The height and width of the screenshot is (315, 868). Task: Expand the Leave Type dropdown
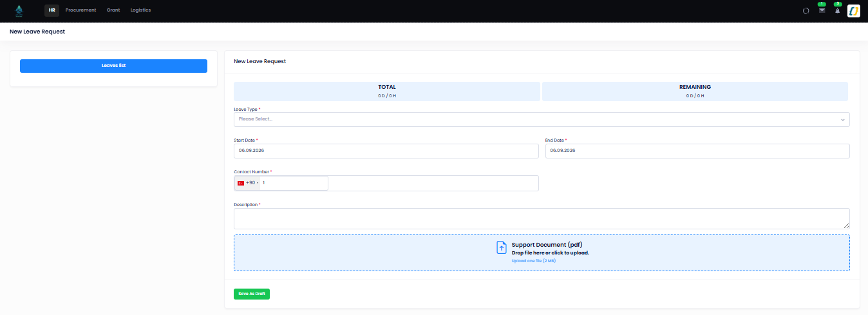point(542,119)
